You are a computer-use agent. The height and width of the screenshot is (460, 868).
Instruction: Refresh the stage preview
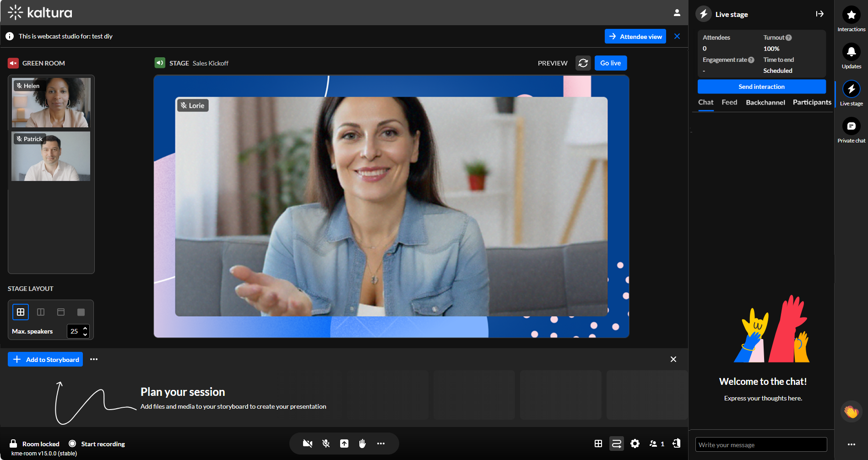click(x=583, y=63)
